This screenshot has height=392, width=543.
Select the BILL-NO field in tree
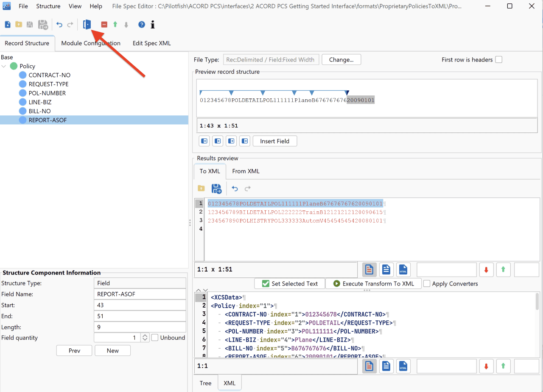40,111
